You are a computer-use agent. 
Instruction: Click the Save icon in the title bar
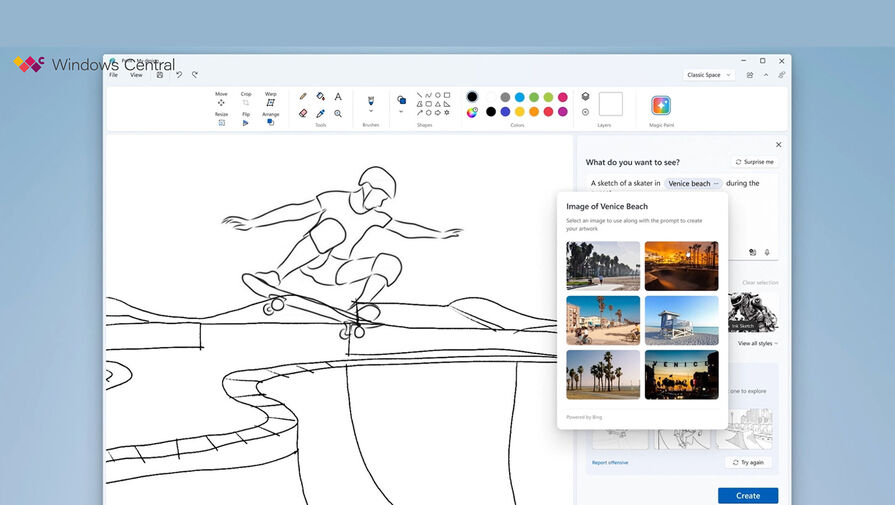pos(160,75)
